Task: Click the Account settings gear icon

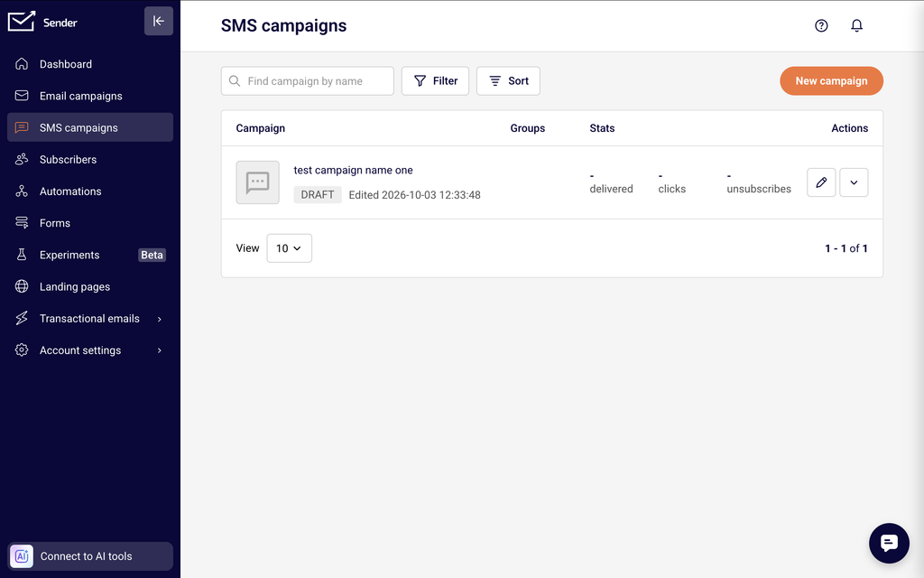Action: coord(22,350)
